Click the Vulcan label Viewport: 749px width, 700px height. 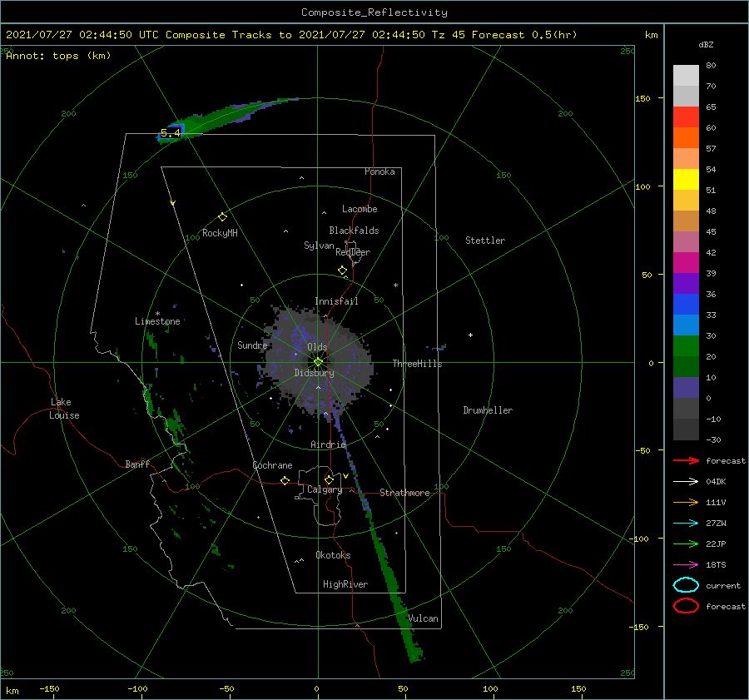(423, 618)
